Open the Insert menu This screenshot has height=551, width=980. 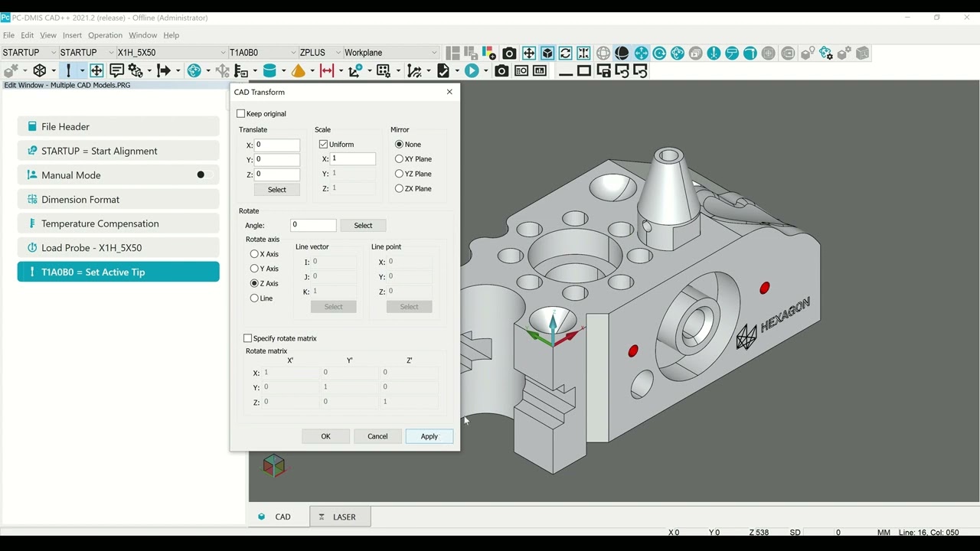pyautogui.click(x=72, y=35)
